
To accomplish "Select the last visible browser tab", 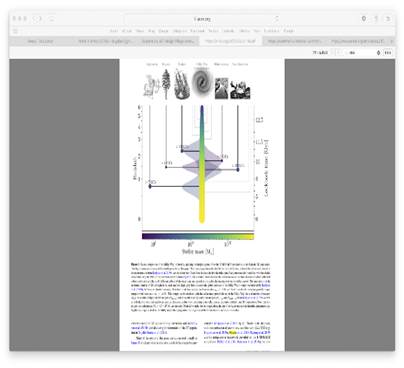I will (x=357, y=41).
